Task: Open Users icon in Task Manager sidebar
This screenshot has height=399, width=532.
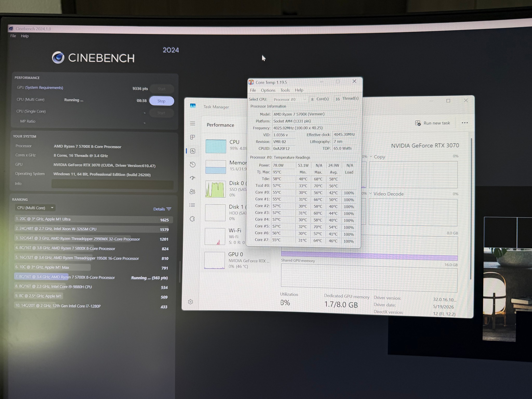Action: pos(192,192)
